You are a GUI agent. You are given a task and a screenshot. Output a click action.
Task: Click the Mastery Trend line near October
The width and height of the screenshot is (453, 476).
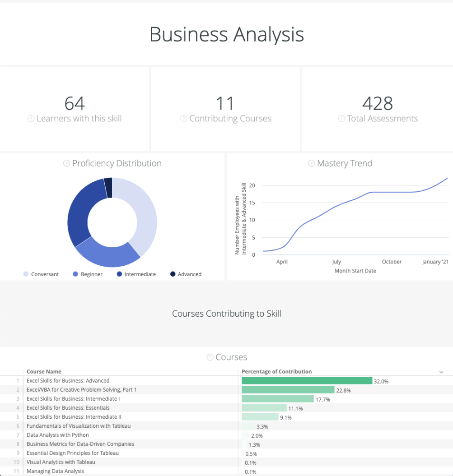tap(392, 192)
